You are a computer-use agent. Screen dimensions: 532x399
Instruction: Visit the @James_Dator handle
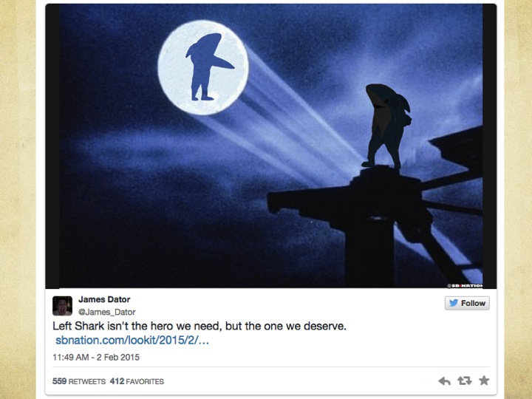[x=107, y=312]
